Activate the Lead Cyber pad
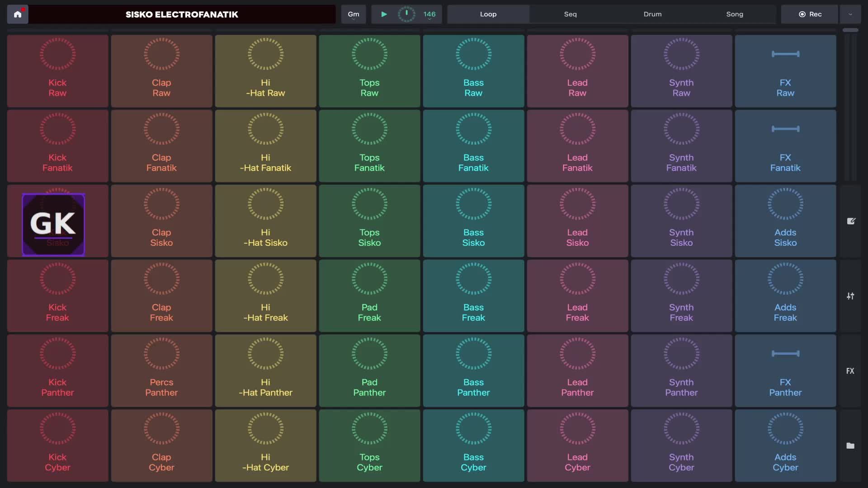The height and width of the screenshot is (488, 868). (578, 446)
